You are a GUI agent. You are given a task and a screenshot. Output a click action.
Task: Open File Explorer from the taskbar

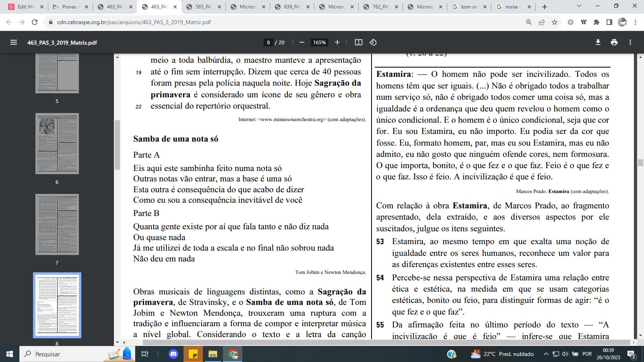click(x=213, y=354)
